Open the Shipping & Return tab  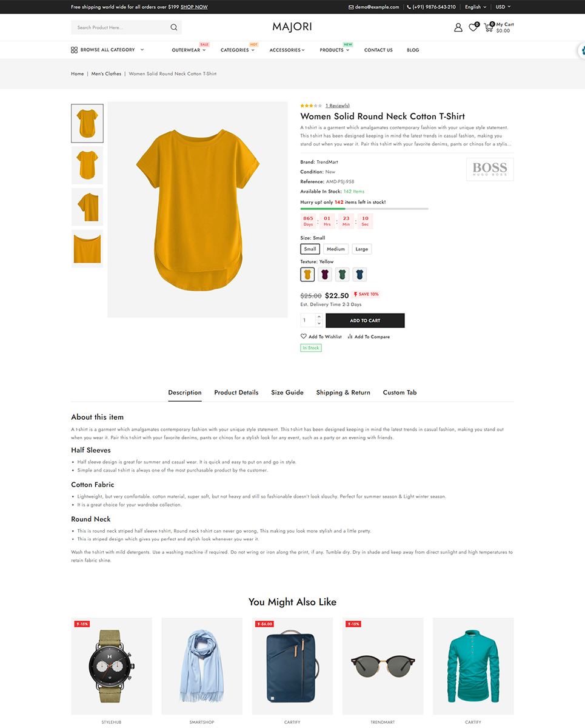point(343,393)
